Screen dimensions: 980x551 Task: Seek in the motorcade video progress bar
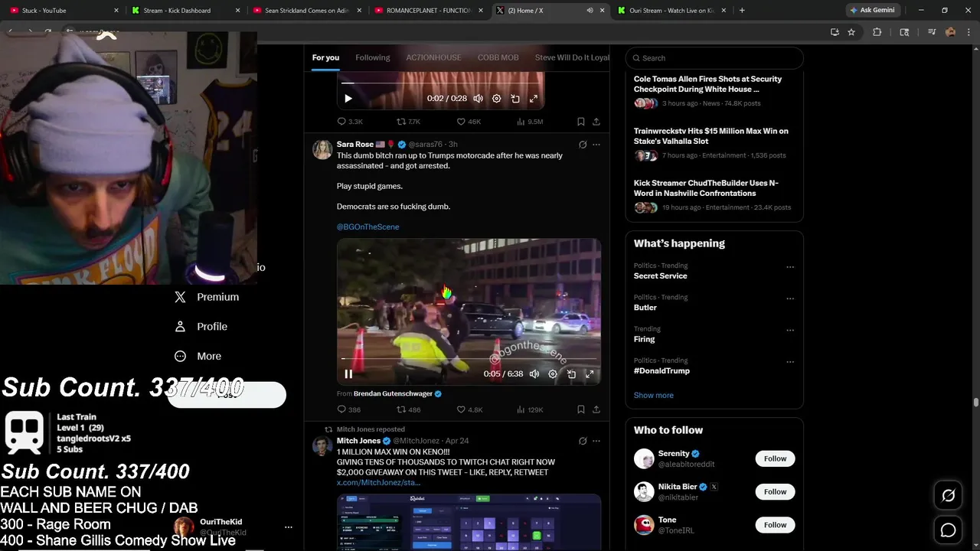tap(469, 358)
